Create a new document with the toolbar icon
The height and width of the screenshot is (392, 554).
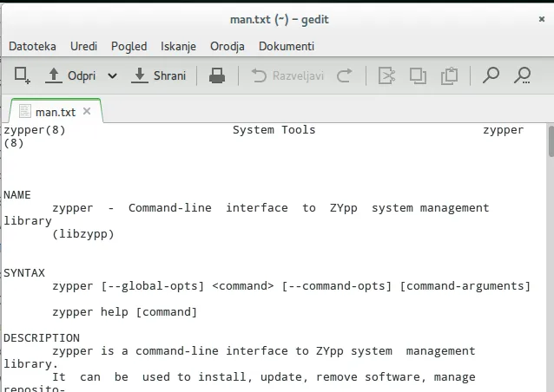[23, 75]
